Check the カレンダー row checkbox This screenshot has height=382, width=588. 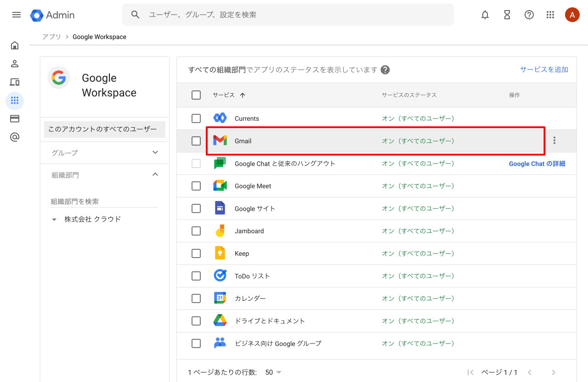pos(196,298)
